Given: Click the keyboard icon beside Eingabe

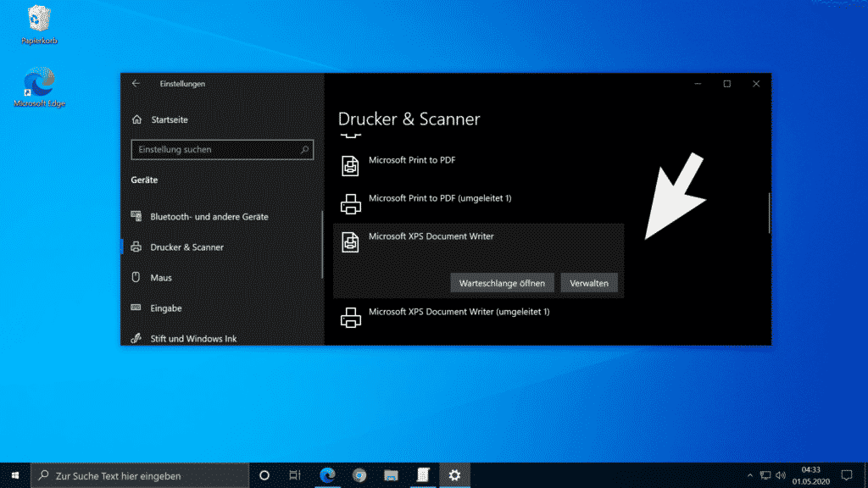Looking at the screenshot, I should (x=136, y=308).
